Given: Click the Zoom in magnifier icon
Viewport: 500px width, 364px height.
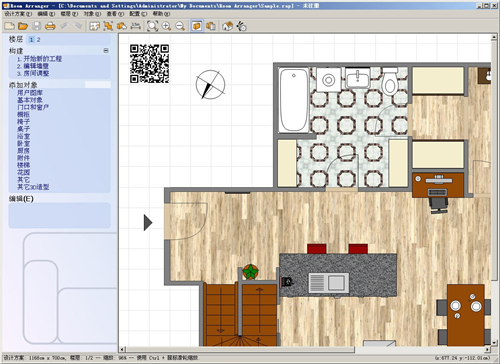Looking at the screenshot, I should coord(166,26).
